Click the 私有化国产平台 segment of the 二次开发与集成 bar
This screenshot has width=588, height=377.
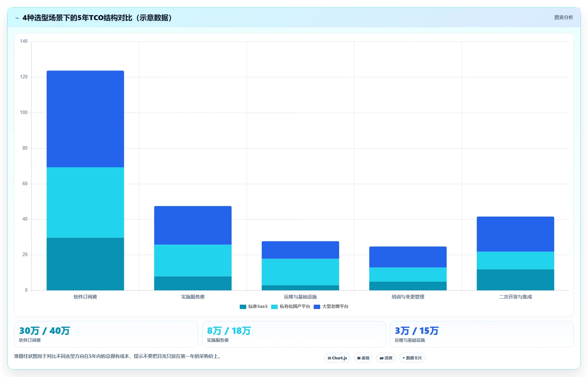coord(515,261)
